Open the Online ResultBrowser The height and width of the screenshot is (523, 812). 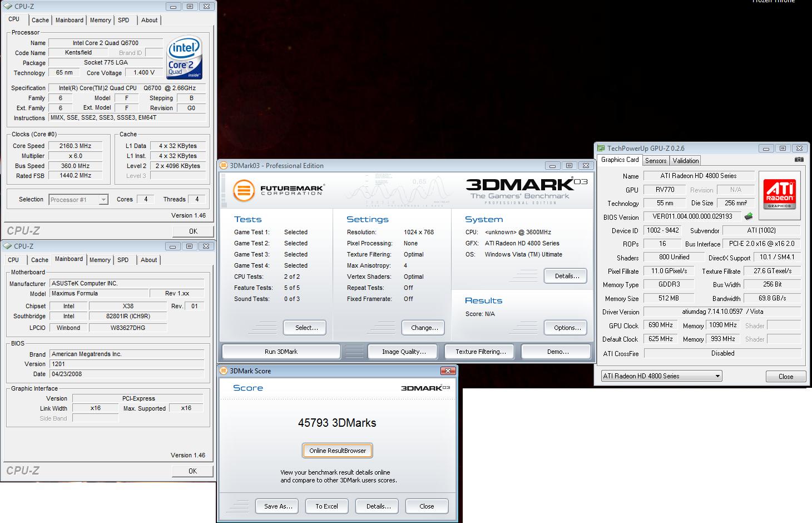[338, 451]
